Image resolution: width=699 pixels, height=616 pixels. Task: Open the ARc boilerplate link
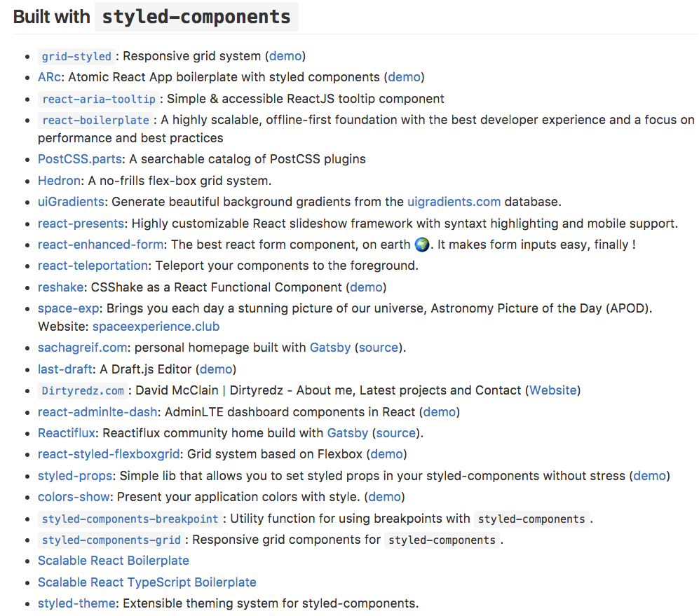(49, 77)
